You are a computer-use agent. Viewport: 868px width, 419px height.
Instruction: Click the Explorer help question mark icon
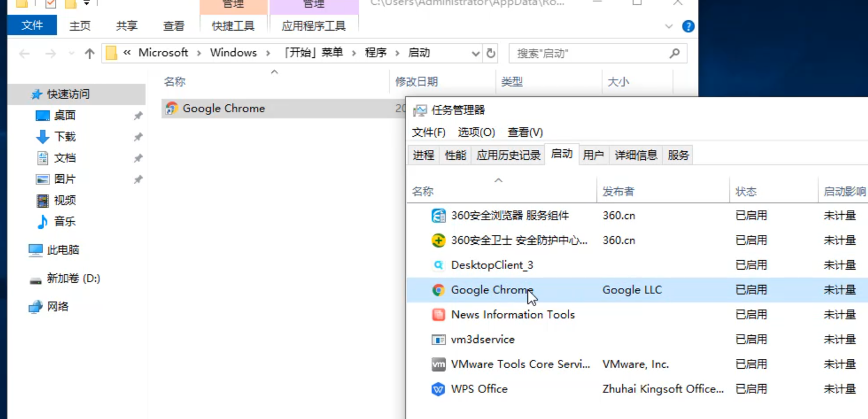688,27
